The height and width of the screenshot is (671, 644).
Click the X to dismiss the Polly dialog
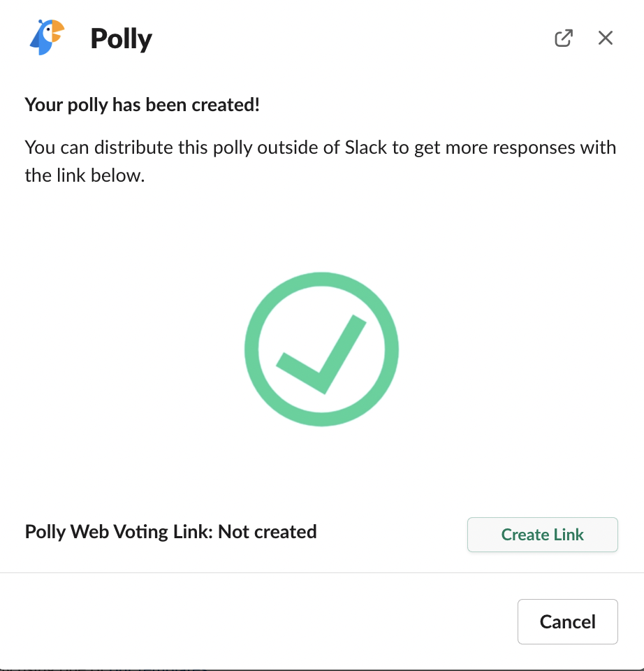click(x=605, y=38)
